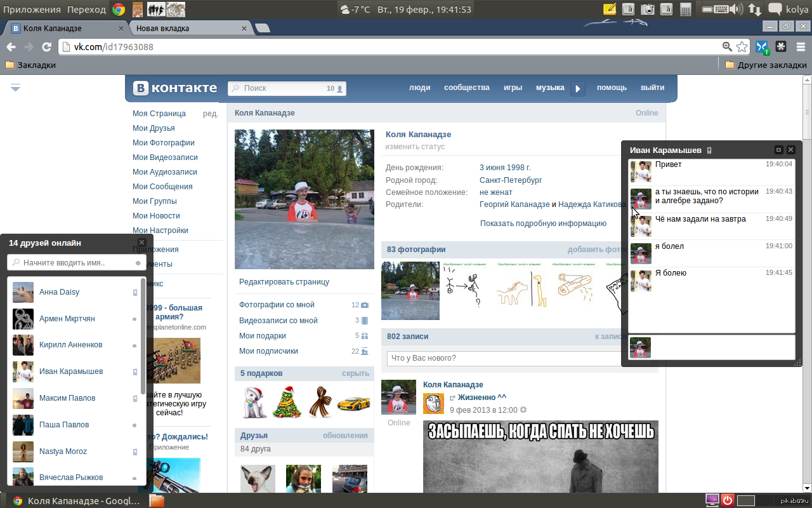Hide the gifts block via скрыть

[x=355, y=373]
